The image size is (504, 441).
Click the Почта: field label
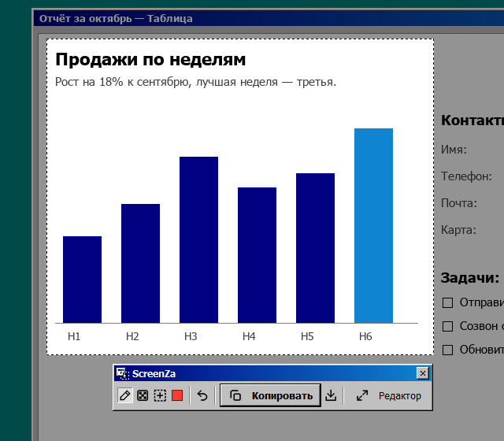point(458,203)
